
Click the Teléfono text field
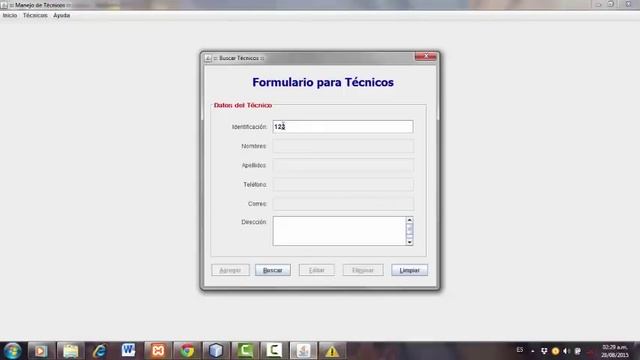(x=343, y=184)
